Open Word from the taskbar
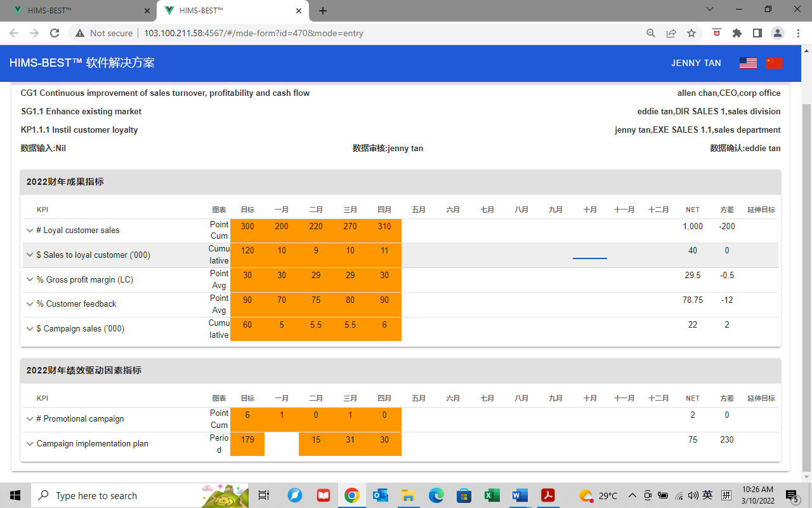Image resolution: width=812 pixels, height=508 pixels. (x=520, y=495)
